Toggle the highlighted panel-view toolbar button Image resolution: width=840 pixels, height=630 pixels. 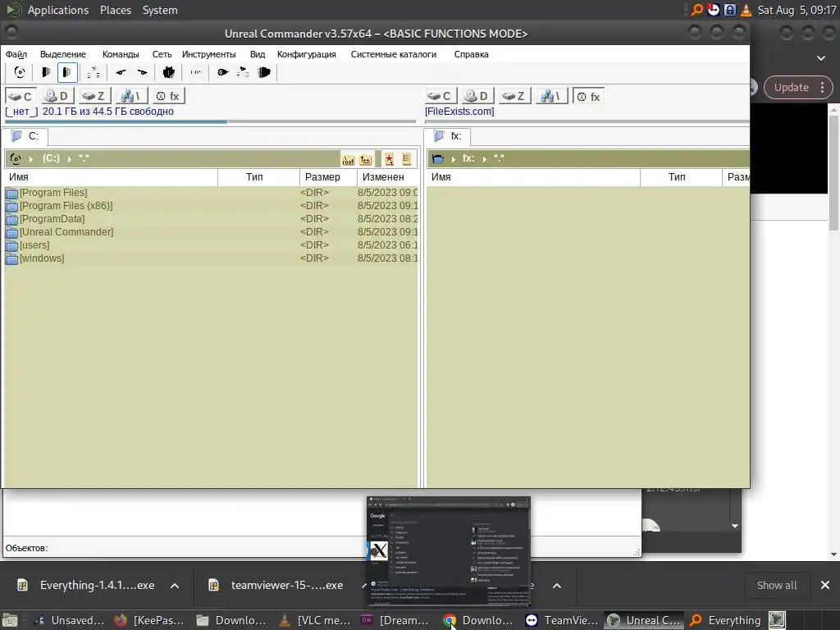click(67, 72)
